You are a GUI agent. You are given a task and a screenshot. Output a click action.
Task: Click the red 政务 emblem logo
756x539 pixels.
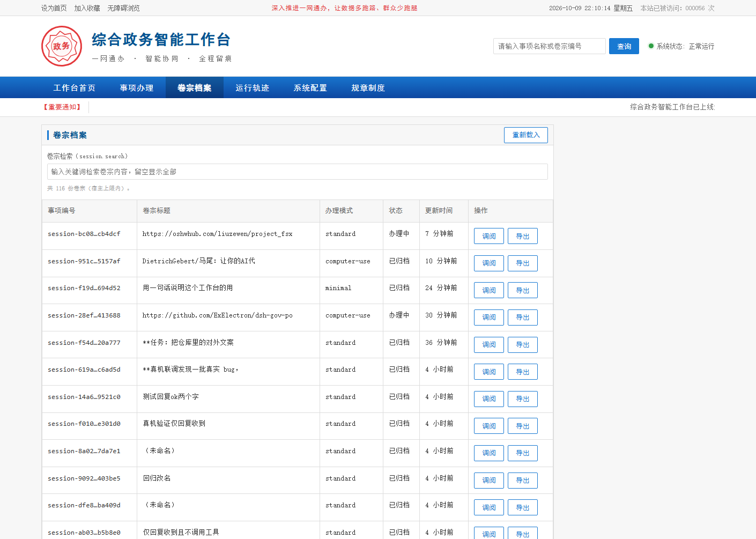pyautogui.click(x=62, y=46)
